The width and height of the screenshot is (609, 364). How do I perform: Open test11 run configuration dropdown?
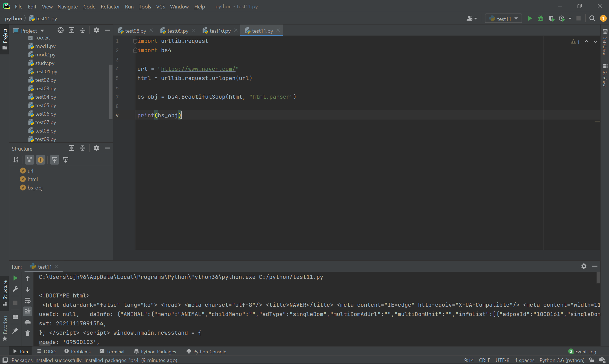click(504, 19)
